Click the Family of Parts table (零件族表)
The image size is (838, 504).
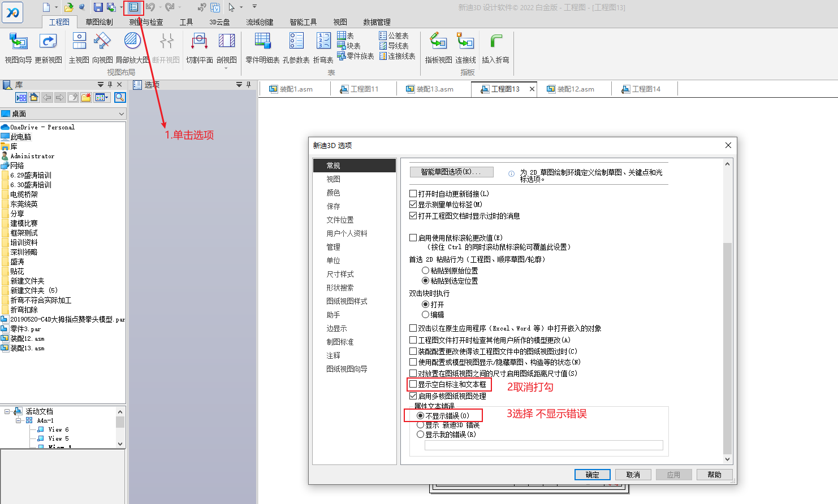click(x=356, y=56)
